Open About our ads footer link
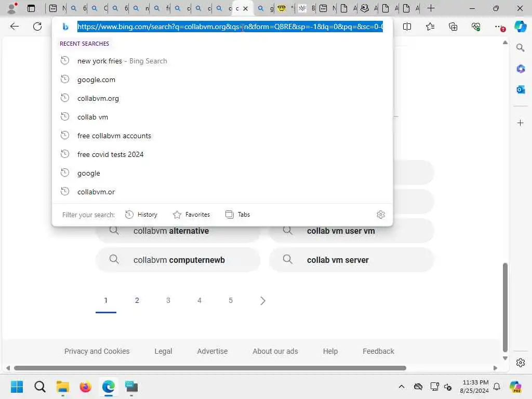The image size is (532, 399). pos(275,352)
